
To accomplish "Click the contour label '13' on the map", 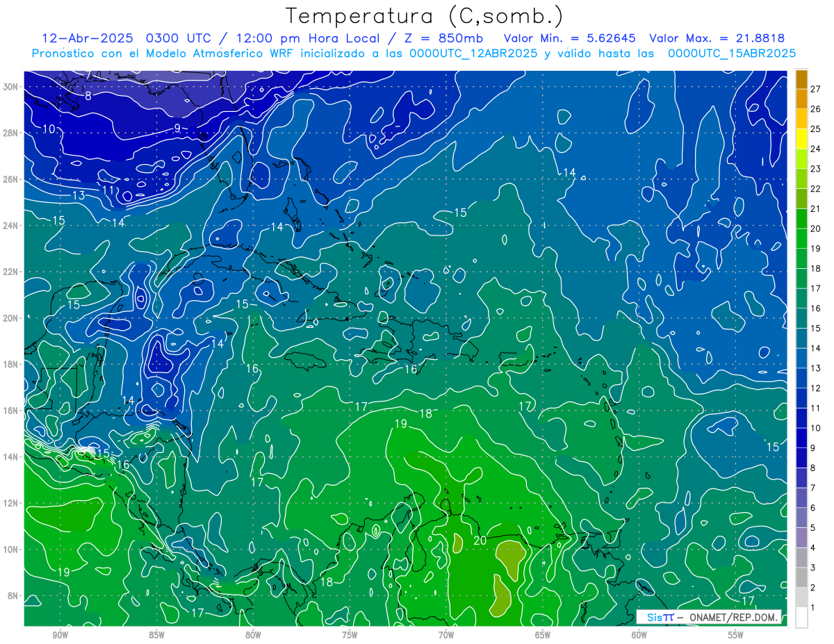I will click(x=79, y=196).
